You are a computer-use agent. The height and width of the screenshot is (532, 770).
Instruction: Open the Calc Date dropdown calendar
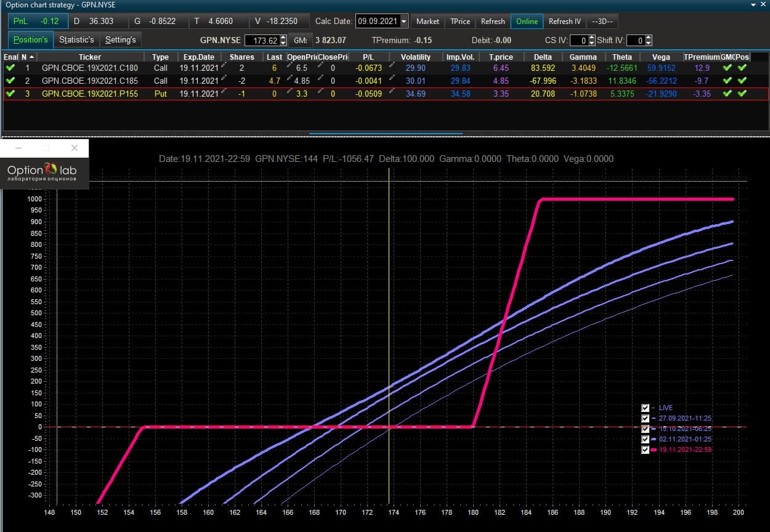point(403,22)
